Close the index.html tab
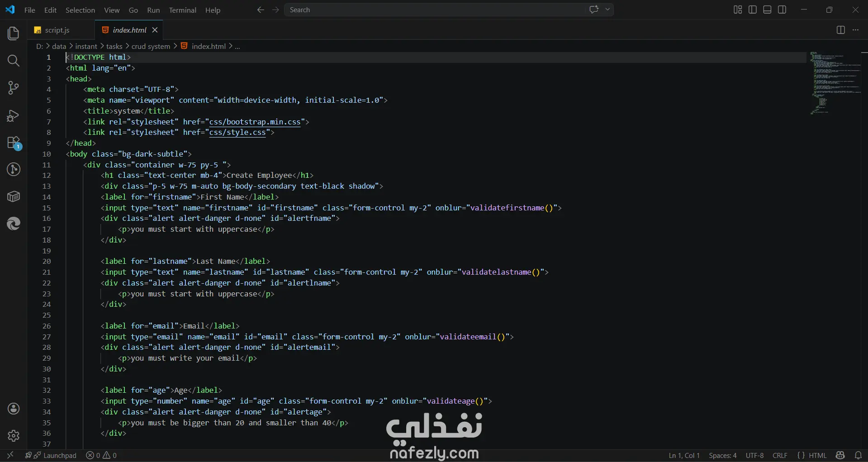The width and height of the screenshot is (868, 462). (x=155, y=30)
